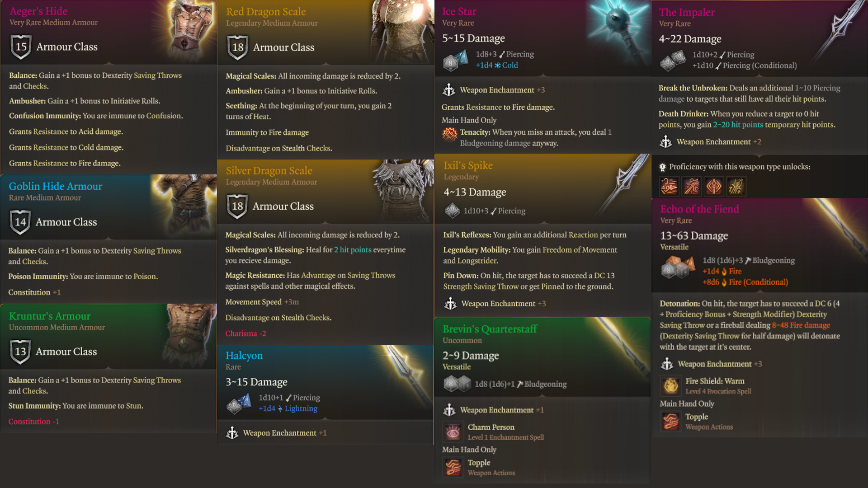This screenshot has width=868, height=488.
Task: Click the Halcyon weapon enchantment icon
Action: [x=232, y=433]
